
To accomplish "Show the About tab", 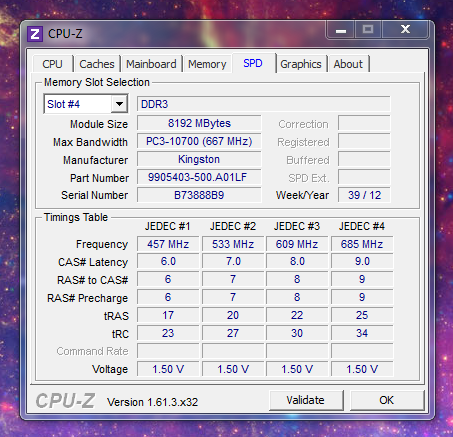I will (348, 64).
